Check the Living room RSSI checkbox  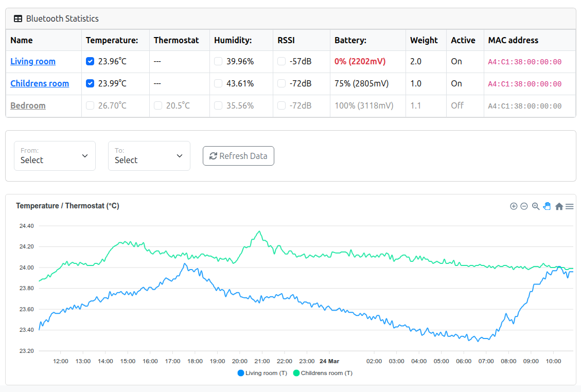pyautogui.click(x=281, y=61)
